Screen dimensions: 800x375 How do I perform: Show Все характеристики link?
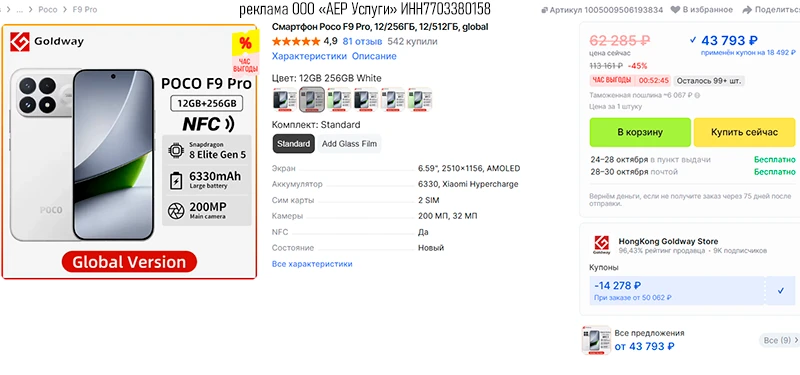coord(312,264)
